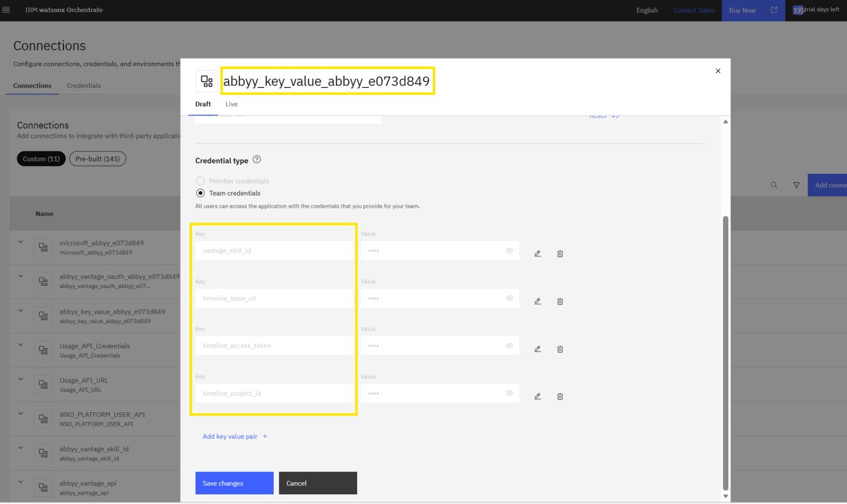847x504 pixels.
Task: Select Member credentials radio button
Action: pos(201,181)
